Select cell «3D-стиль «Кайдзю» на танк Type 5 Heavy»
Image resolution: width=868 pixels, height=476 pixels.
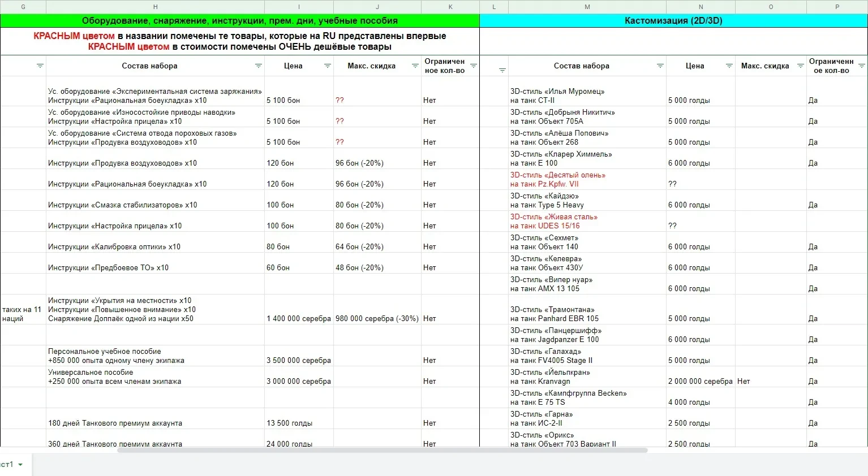[x=587, y=201]
